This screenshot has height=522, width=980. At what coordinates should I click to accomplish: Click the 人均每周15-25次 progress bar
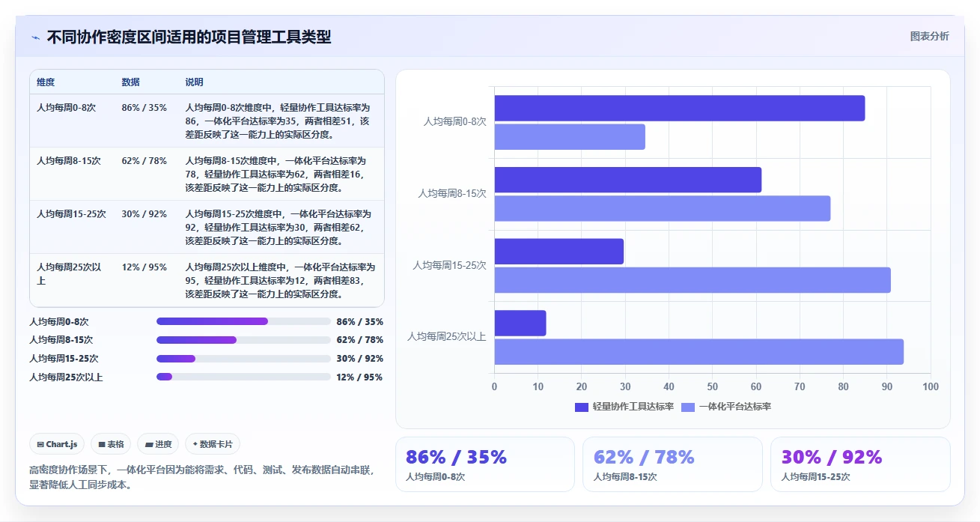point(243,359)
